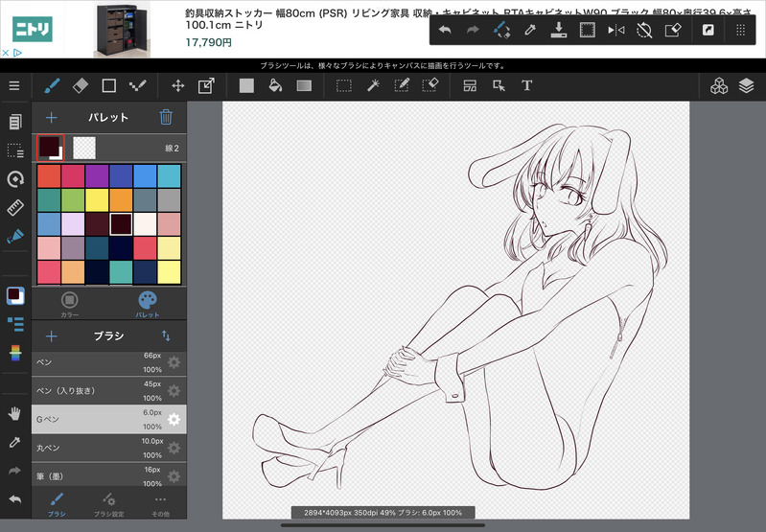Open the Materials cubes panel
Image resolution: width=766 pixels, height=532 pixels.
719,86
